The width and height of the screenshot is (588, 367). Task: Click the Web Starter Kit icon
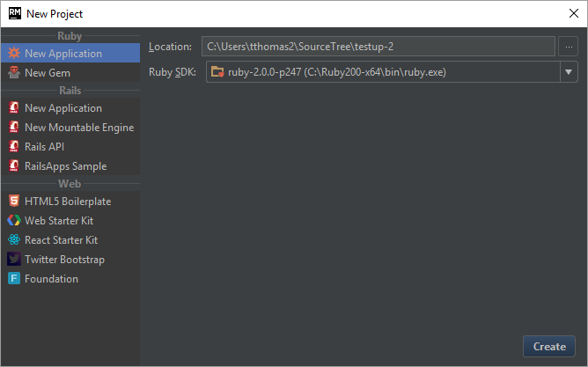[14, 221]
